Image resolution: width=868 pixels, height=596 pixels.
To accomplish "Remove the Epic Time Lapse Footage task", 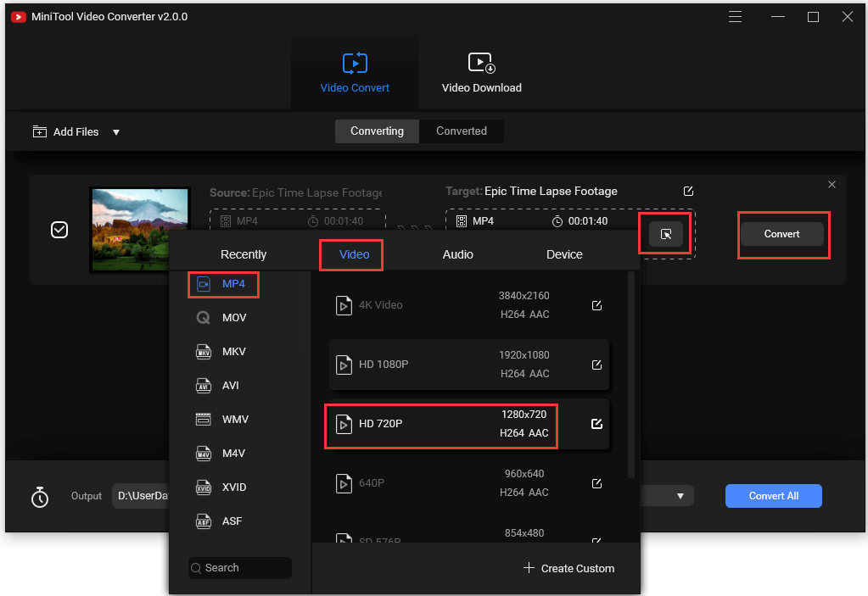I will 832,185.
